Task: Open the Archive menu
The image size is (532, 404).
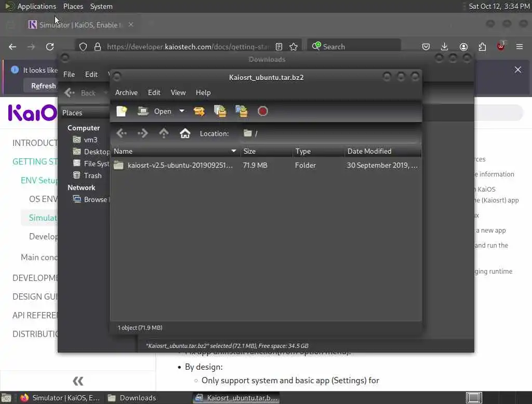Action: (x=126, y=92)
